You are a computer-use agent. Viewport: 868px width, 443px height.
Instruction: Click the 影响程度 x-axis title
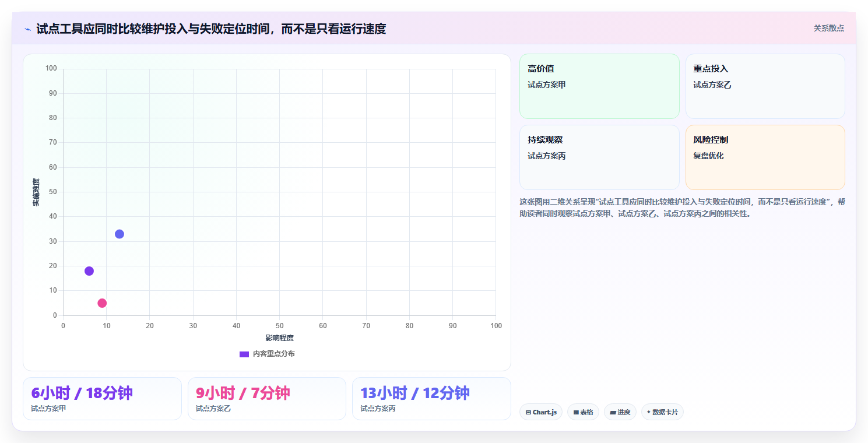[279, 338]
